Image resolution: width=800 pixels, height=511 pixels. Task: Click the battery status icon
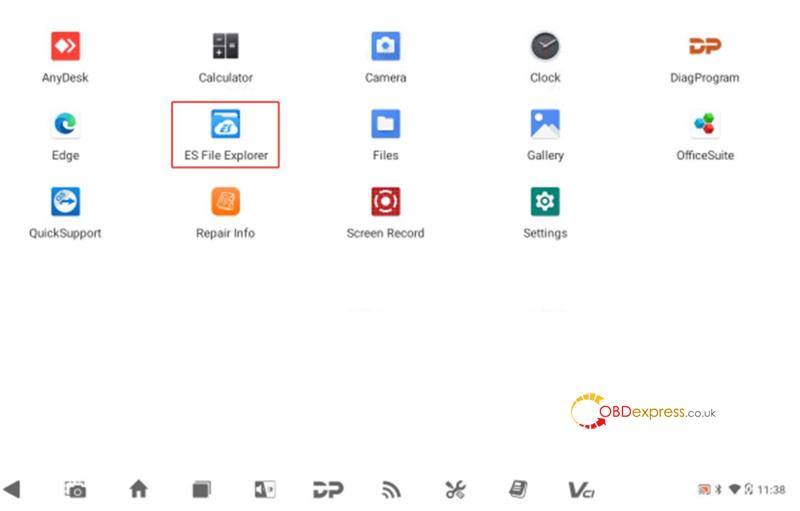pos(748,490)
